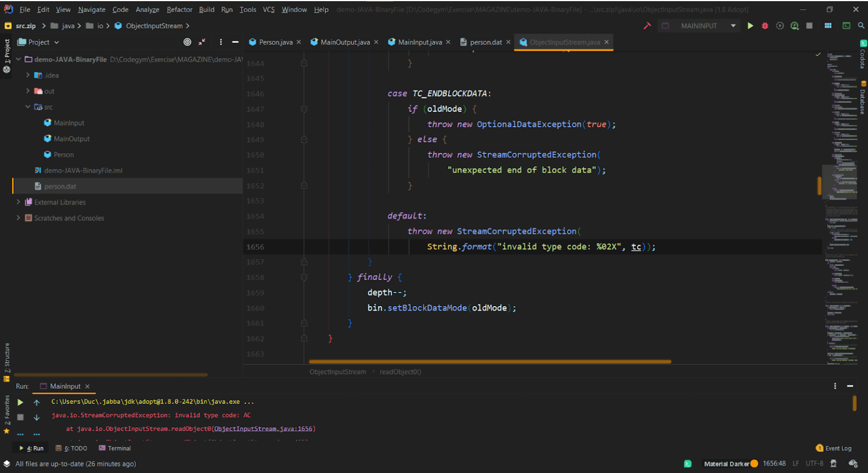Switch to the Person.java editor tab
The height and width of the screenshot is (473, 868).
click(x=275, y=42)
